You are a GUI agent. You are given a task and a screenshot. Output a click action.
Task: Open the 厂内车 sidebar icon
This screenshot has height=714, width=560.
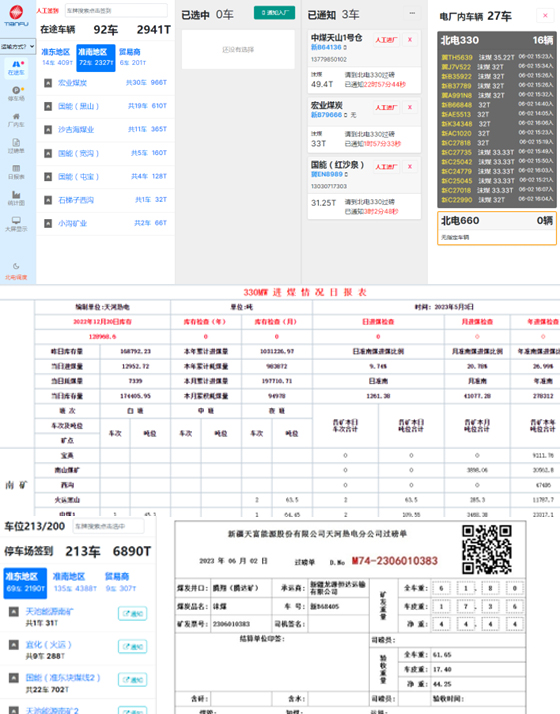[16, 120]
